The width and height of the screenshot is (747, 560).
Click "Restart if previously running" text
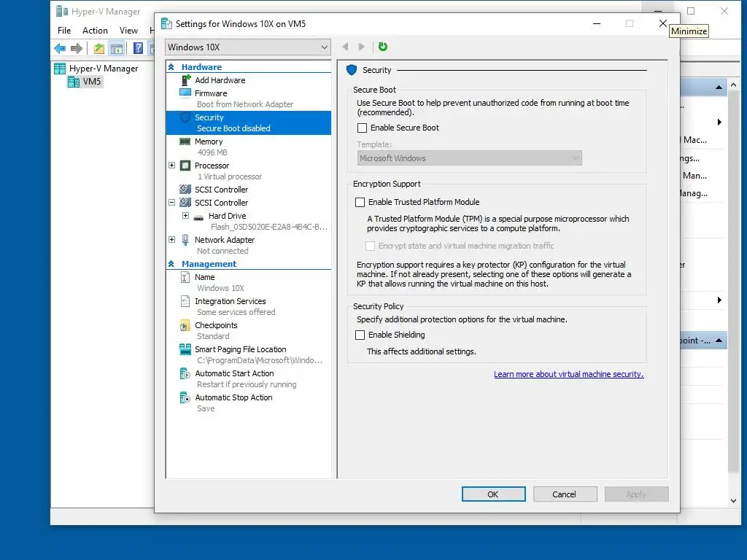click(x=247, y=384)
